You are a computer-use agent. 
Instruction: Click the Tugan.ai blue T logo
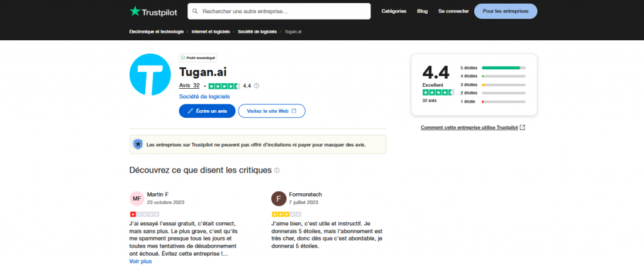150,74
